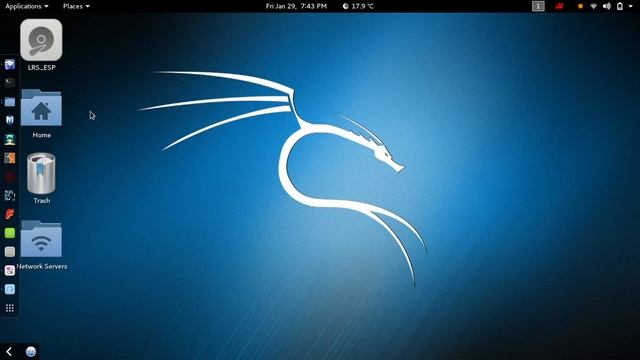Click the green square dock icon
The height and width of the screenshot is (360, 640).
(10, 233)
